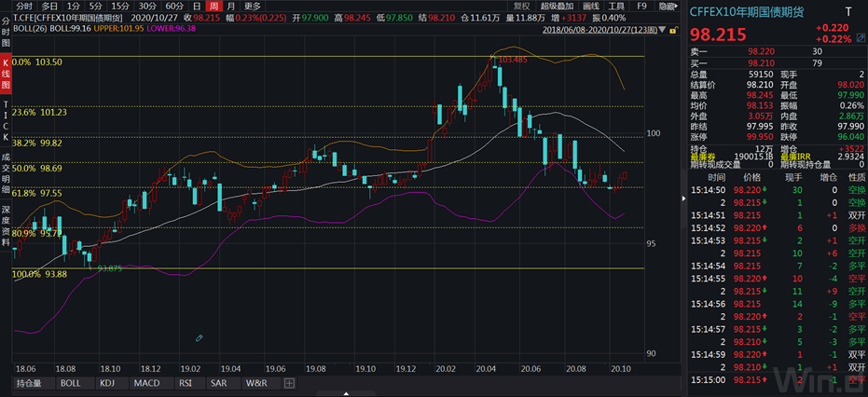Click the BOLL(26) indicator label
The width and height of the screenshot is (868, 397).
pyautogui.click(x=32, y=27)
